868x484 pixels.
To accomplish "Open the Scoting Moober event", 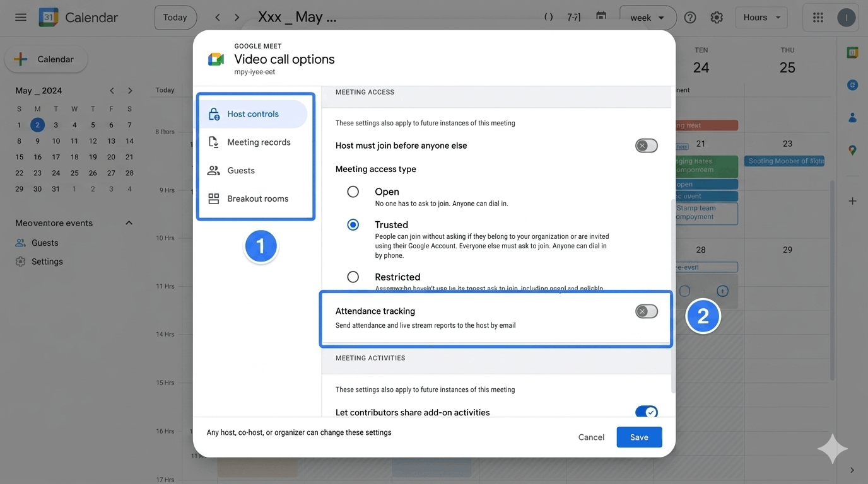I will pyautogui.click(x=785, y=161).
